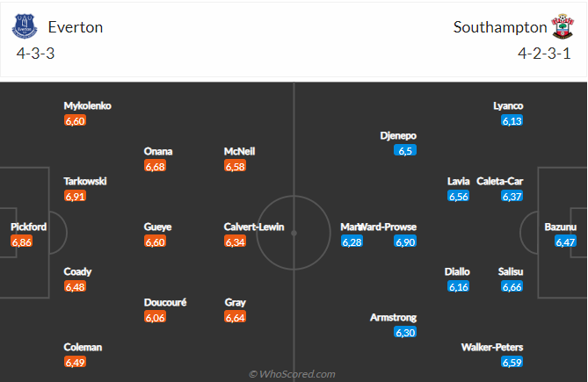This screenshot has height=382, width=588.
Task: Select Bazunu's 6,47 rating badge
Action: [x=565, y=241]
